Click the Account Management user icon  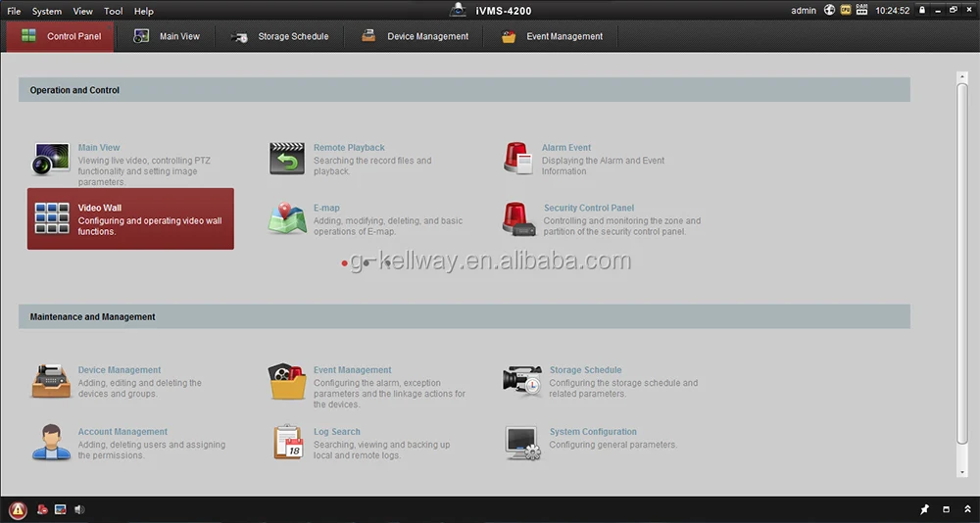click(51, 443)
